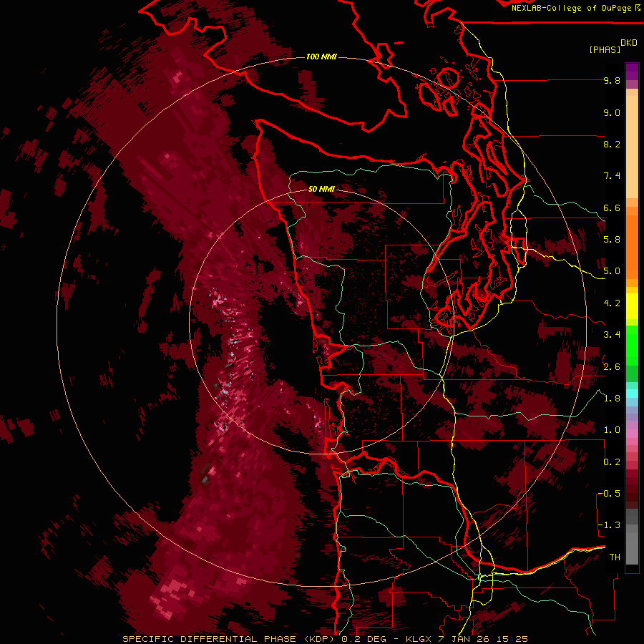Click the 9.8 value on color scale
The height and width of the screenshot is (644, 644).
[612, 81]
